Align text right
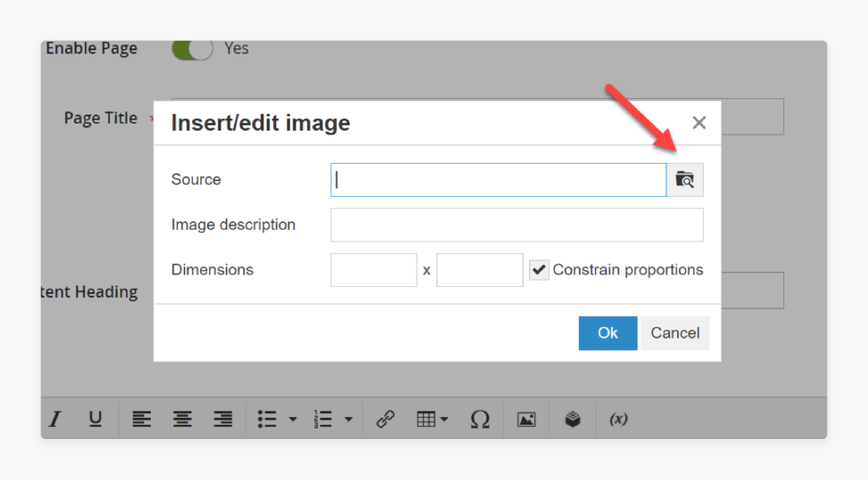The image size is (868, 480). point(223,419)
